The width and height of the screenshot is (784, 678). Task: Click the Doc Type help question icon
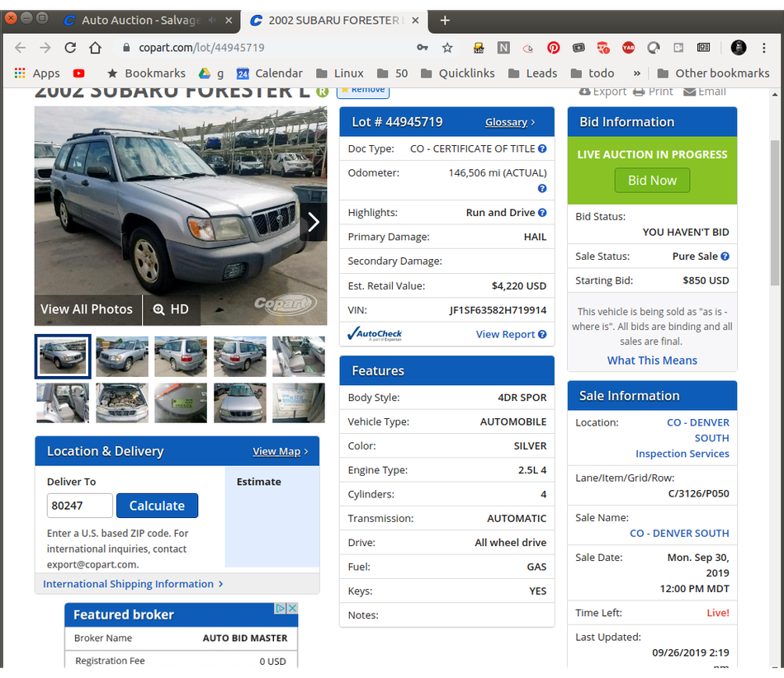coord(542,148)
